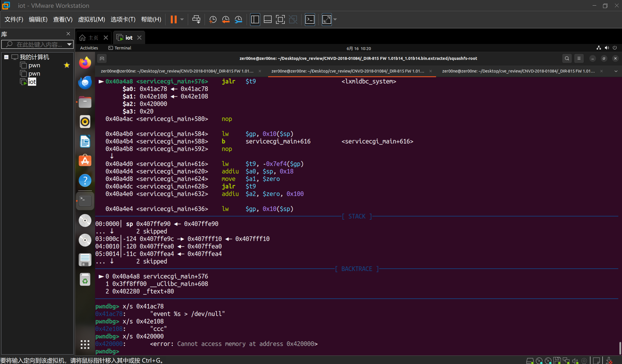Viewport: 622px width, 364px height.
Task: Take a VM snapshot
Action: coord(213,19)
